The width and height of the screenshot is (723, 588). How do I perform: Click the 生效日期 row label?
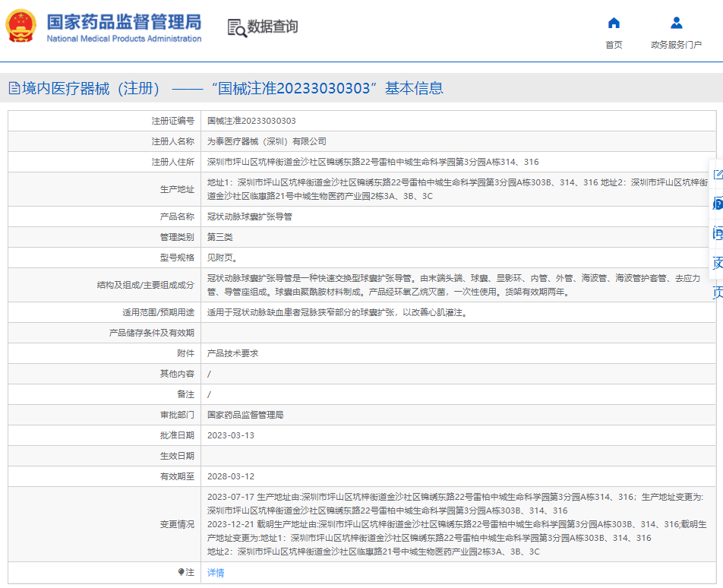[177, 456]
